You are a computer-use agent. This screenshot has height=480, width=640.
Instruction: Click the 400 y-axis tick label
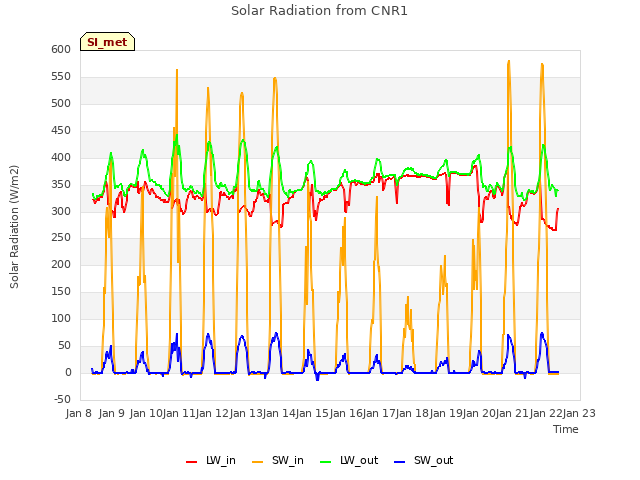pyautogui.click(x=61, y=157)
